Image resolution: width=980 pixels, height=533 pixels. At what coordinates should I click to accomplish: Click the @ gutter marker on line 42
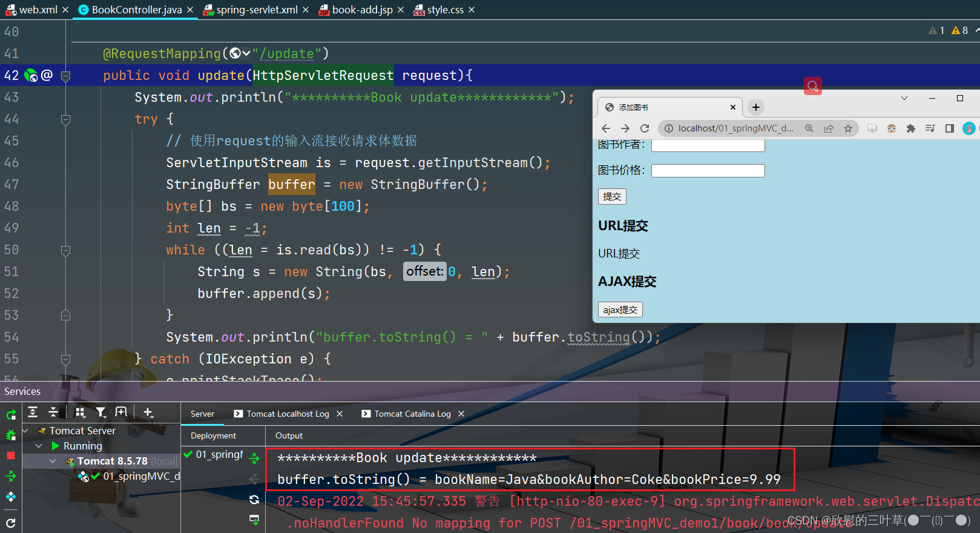(x=47, y=75)
